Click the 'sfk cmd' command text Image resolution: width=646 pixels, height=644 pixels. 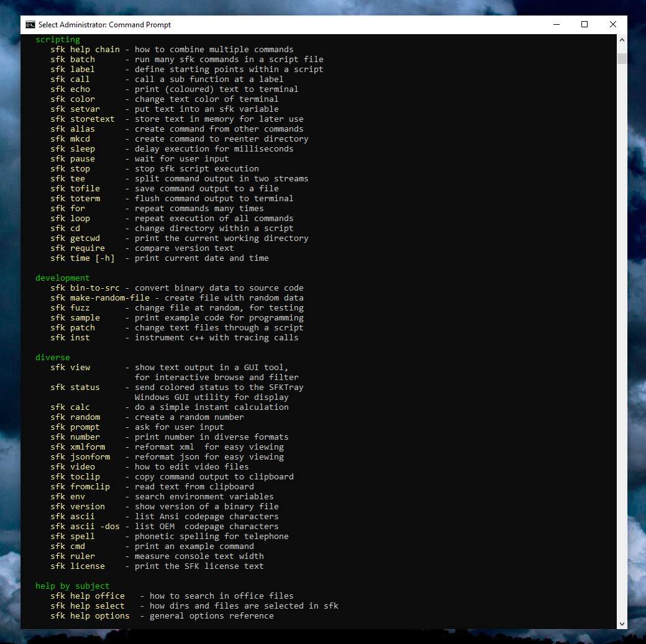click(x=68, y=546)
